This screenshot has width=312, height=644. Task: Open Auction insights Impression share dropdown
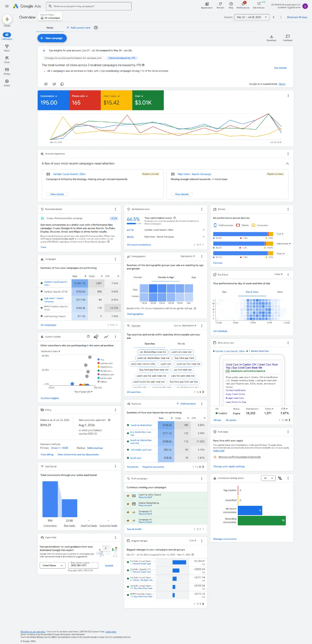[x=51, y=351]
